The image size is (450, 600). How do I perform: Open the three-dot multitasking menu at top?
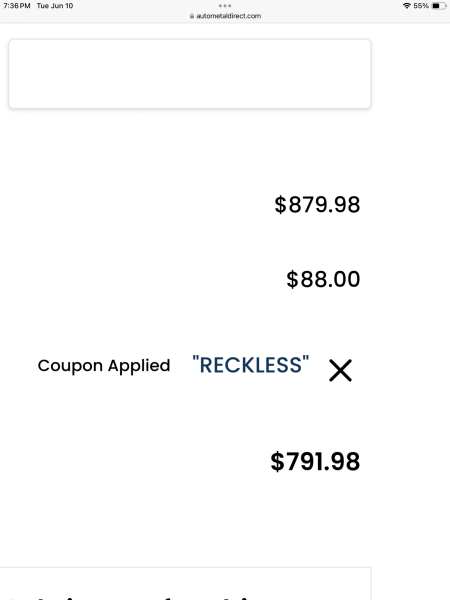225,6
